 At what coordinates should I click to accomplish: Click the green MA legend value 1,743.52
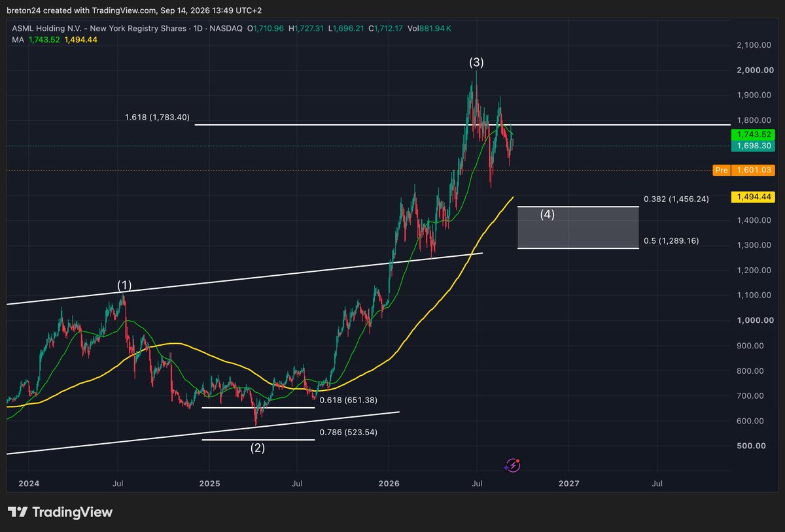click(44, 40)
